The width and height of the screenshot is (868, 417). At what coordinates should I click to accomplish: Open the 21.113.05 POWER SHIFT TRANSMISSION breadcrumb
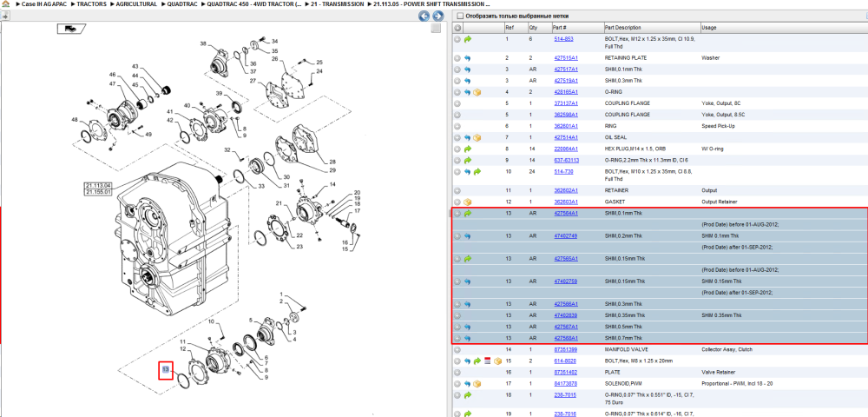431,3
